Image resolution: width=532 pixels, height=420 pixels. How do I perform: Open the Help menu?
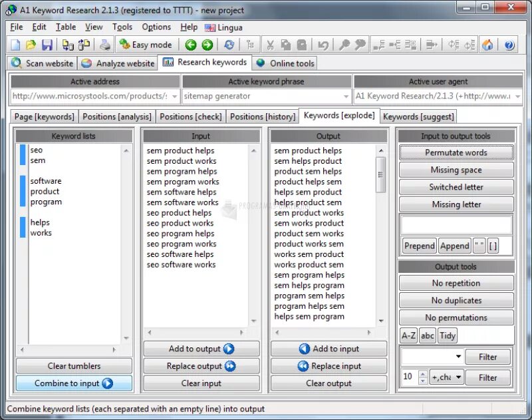(189, 27)
